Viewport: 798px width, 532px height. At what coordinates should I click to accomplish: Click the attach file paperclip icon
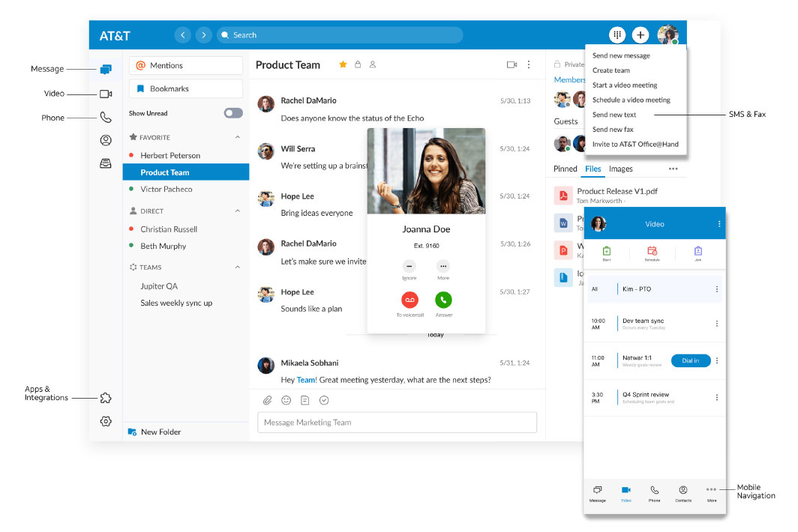pos(268,401)
